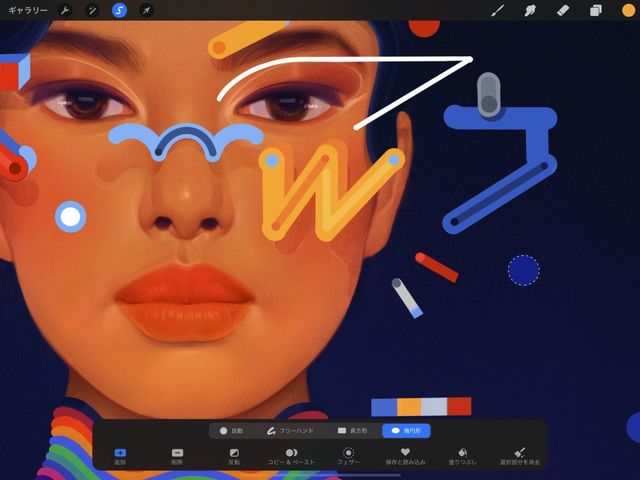Image resolution: width=640 pixels, height=480 pixels.
Task: Tap 追加 add to selection
Action: click(120, 456)
